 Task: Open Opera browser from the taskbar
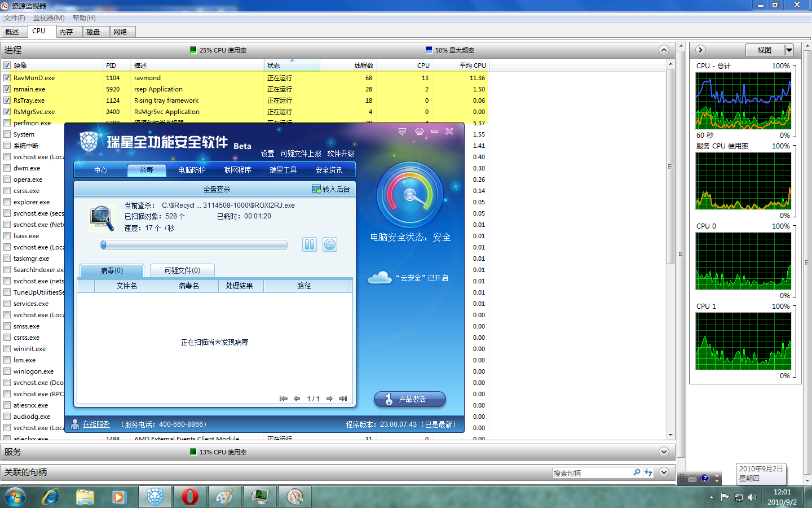click(190, 497)
